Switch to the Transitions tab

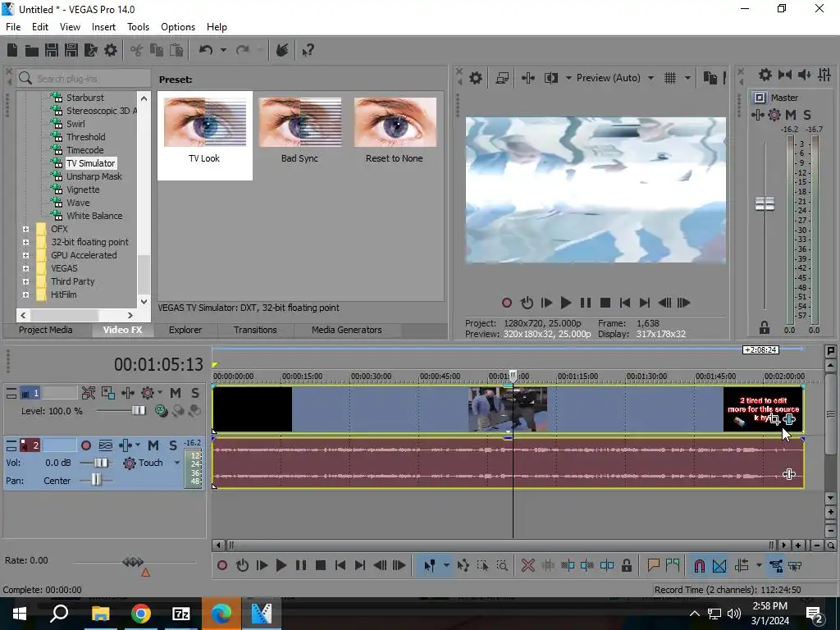255,330
